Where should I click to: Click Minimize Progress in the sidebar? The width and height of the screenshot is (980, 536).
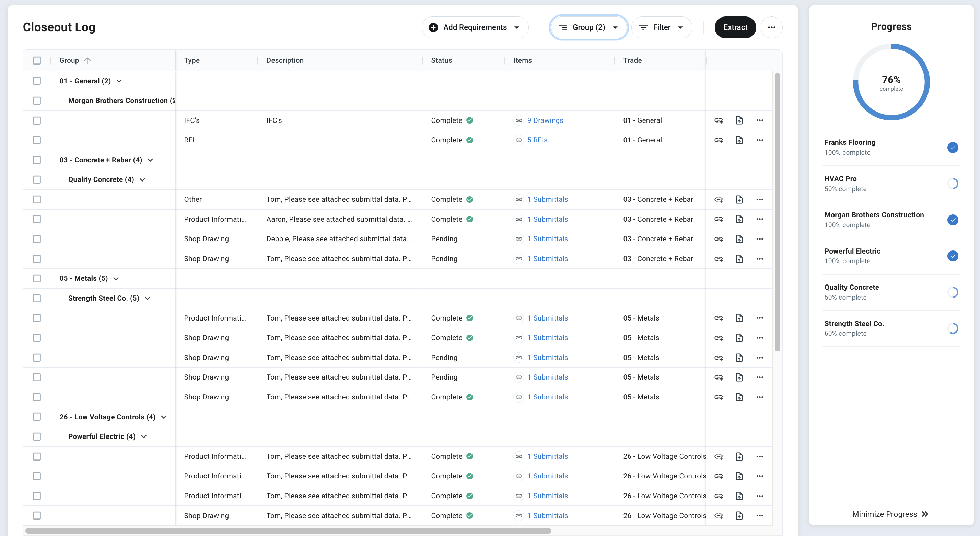click(x=890, y=514)
